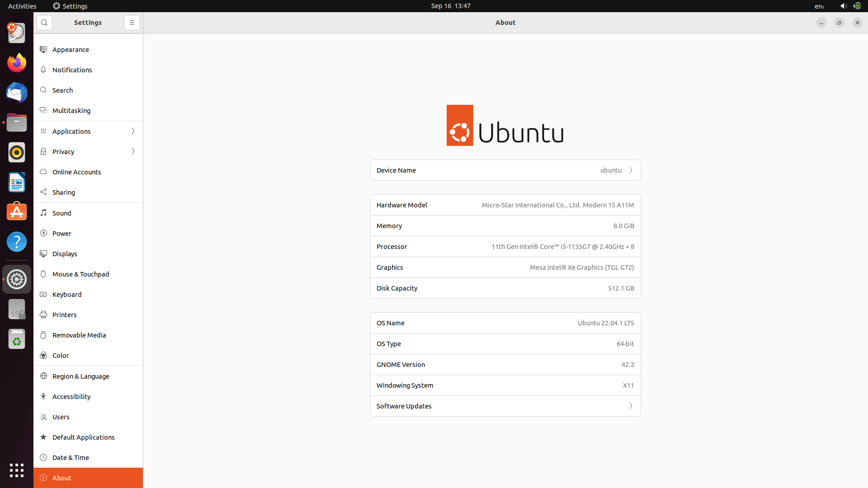Image resolution: width=868 pixels, height=488 pixels.
Task: Click the 8.0 GiB memory value
Action: pyautogui.click(x=623, y=226)
